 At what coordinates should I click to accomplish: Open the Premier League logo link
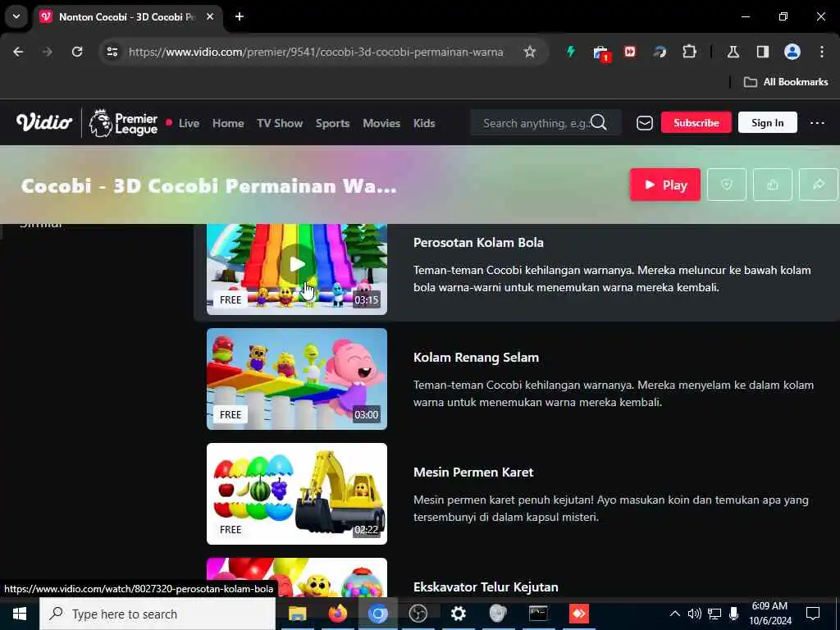[x=123, y=123]
